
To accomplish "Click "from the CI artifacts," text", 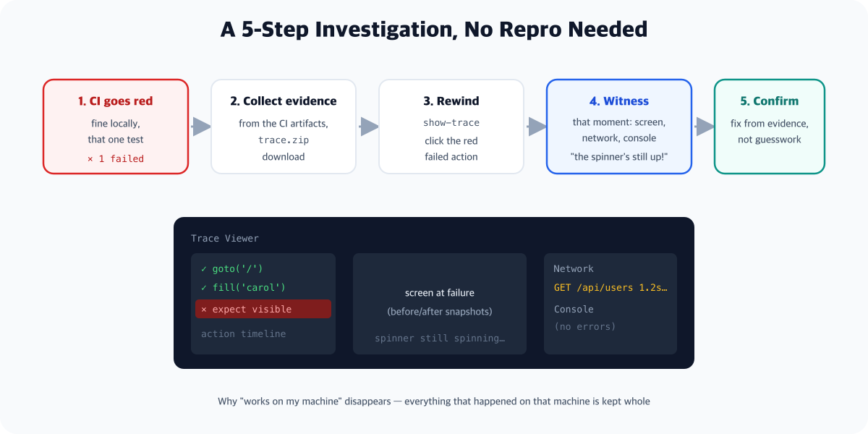I will point(284,124).
